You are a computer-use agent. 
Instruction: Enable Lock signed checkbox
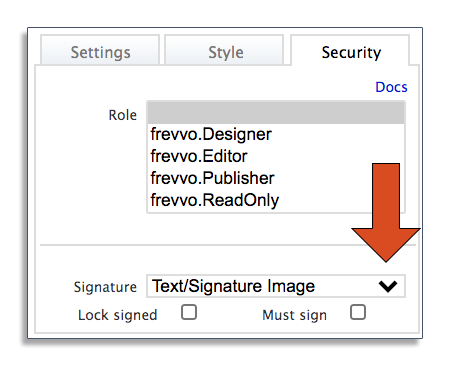pyautogui.click(x=189, y=312)
